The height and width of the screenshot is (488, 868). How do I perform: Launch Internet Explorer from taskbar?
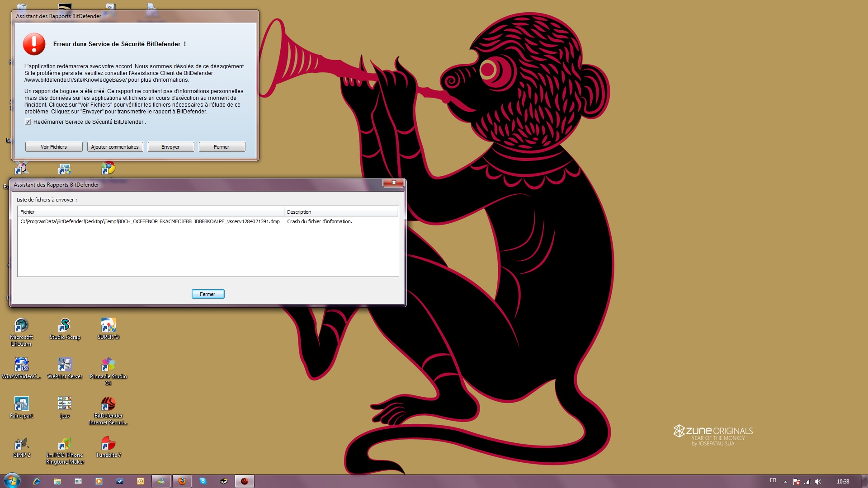(37, 481)
